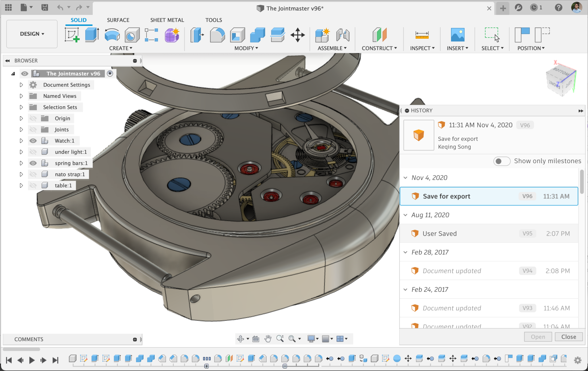
Task: Activate the Extrude tool
Action: point(92,34)
